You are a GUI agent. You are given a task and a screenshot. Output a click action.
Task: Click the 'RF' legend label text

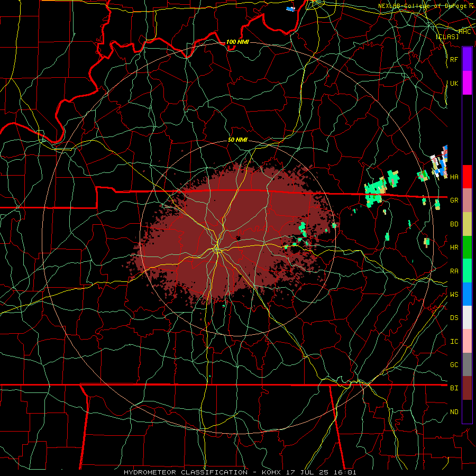(454, 59)
